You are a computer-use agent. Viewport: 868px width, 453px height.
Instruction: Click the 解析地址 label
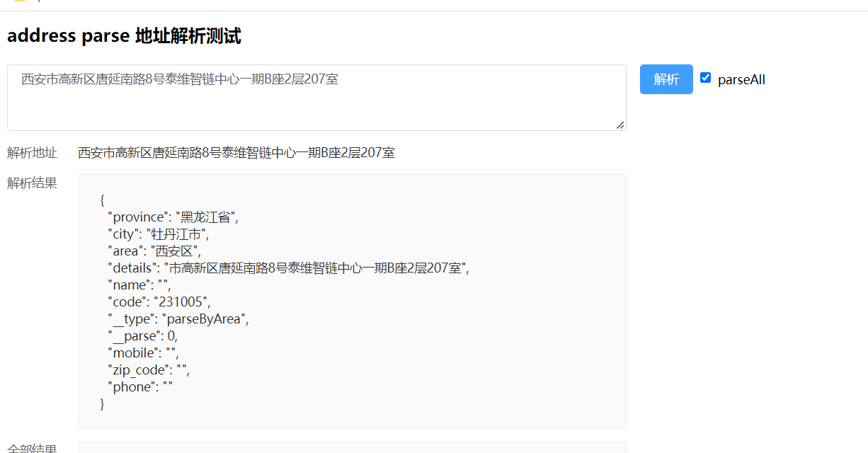point(32,152)
